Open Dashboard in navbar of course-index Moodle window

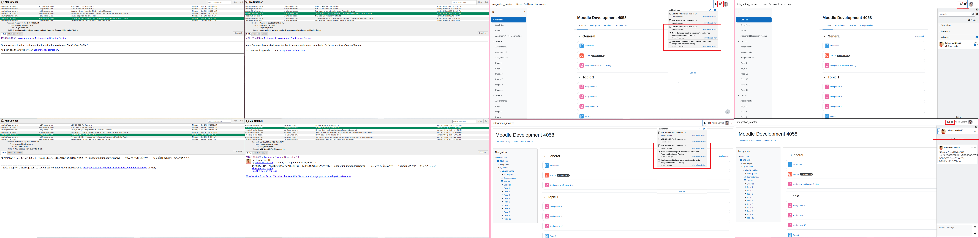pyautogui.click(x=528, y=4)
